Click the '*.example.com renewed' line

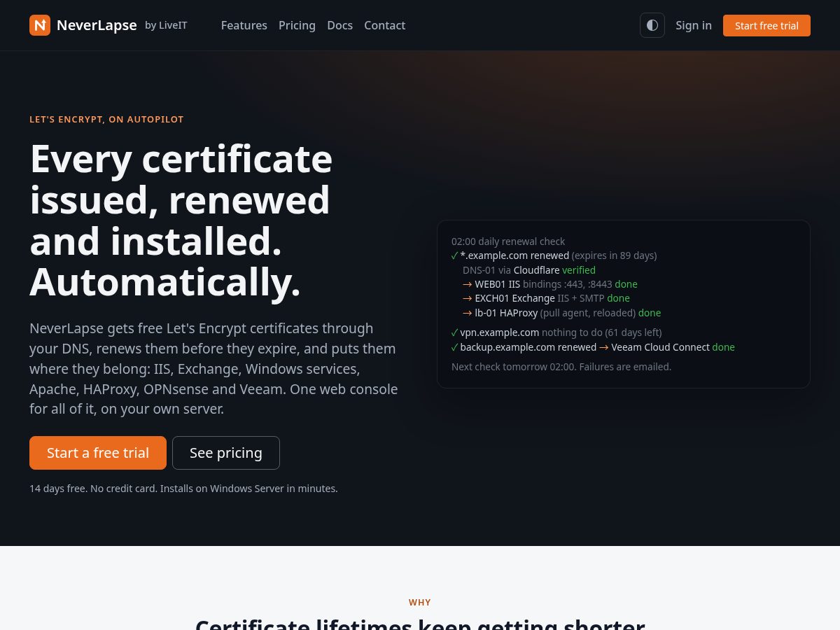click(554, 255)
